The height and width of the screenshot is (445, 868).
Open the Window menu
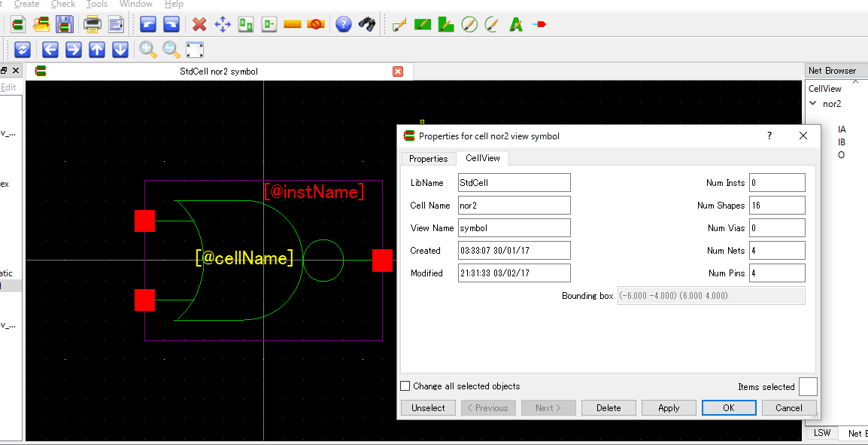point(136,4)
